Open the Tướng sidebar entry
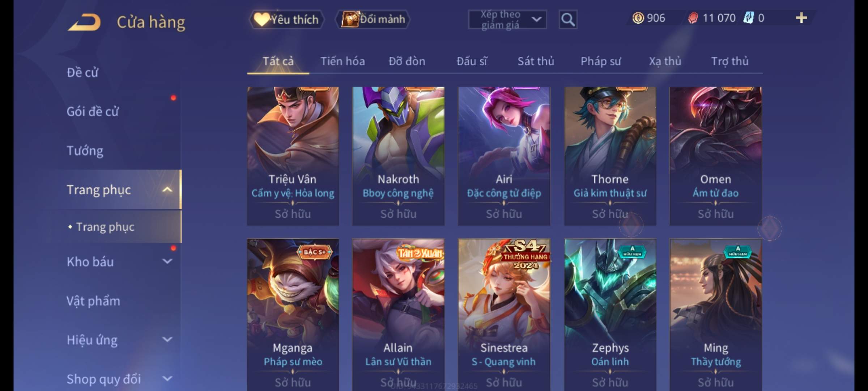Screen dimensions: 868x391 [85, 151]
